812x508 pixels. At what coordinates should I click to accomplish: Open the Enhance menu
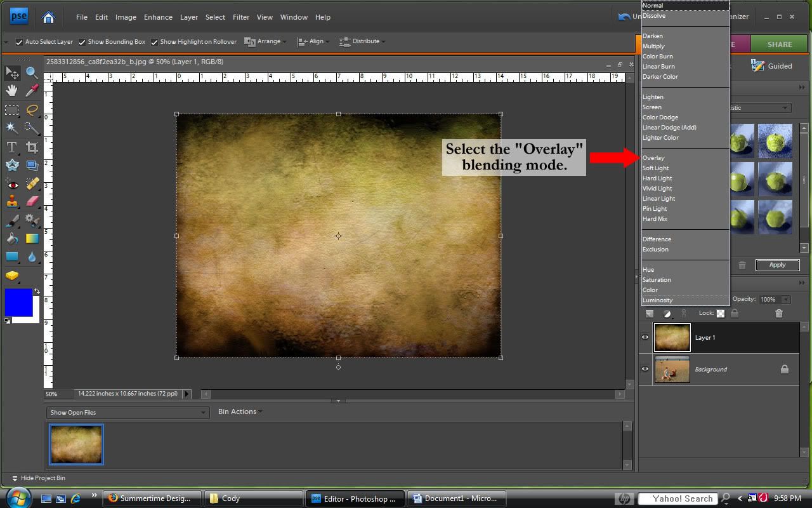[x=158, y=17]
